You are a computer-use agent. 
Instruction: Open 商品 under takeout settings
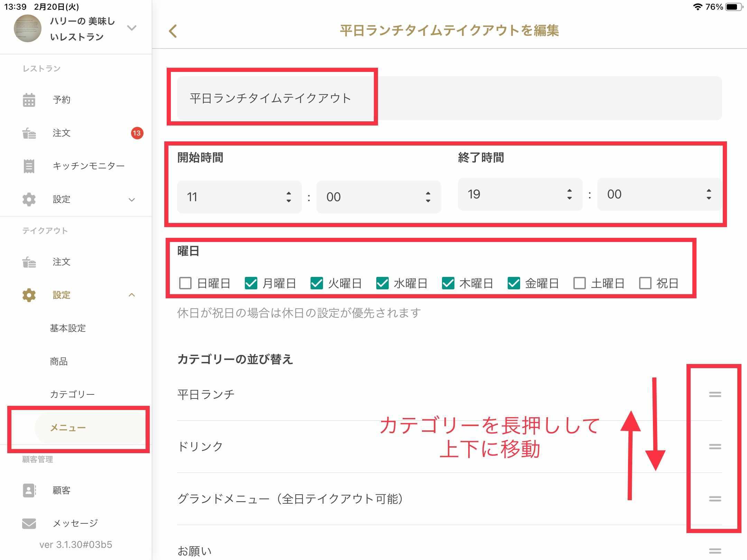59,361
